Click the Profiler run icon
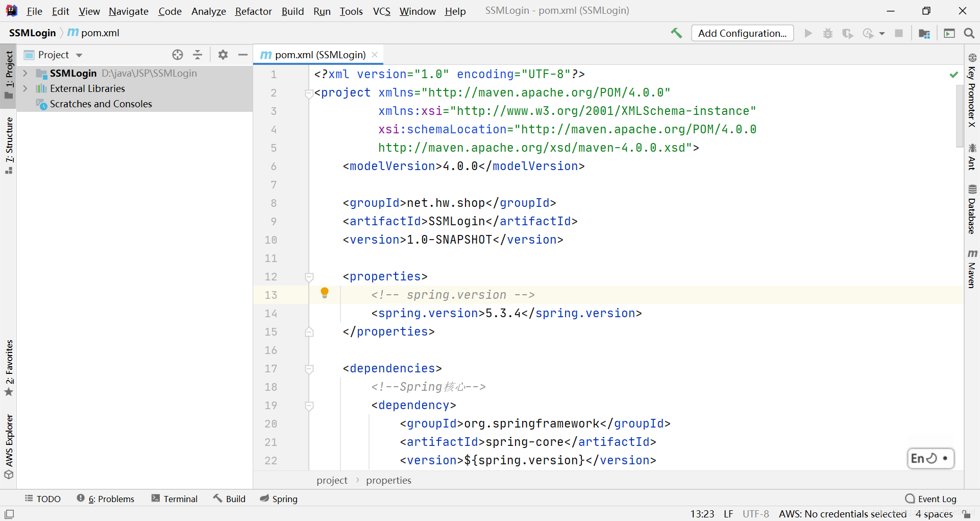Screen dimensions: 980x521 point(868,33)
